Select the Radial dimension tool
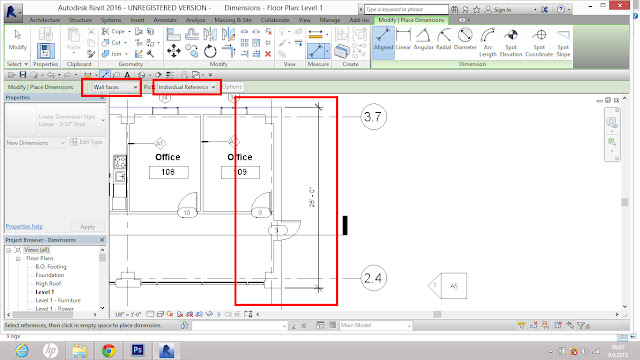Screen dimensions: 640x360 click(443, 40)
